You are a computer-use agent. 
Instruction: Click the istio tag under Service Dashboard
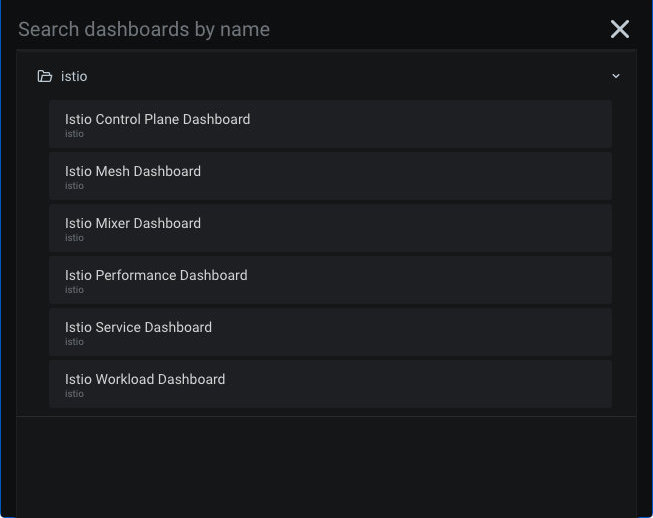[x=74, y=342]
